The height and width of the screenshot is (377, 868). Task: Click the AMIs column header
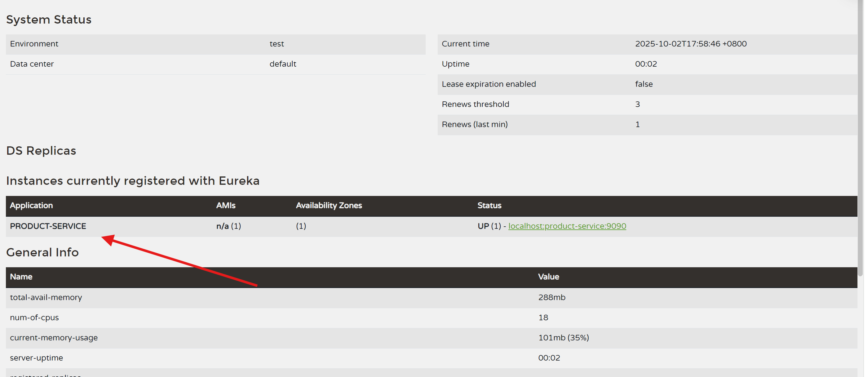pos(225,206)
